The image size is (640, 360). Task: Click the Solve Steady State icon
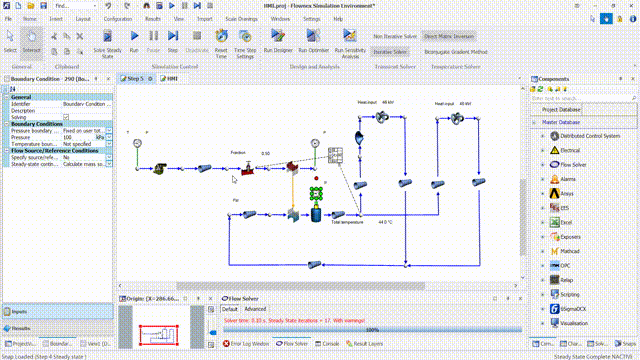(x=107, y=36)
